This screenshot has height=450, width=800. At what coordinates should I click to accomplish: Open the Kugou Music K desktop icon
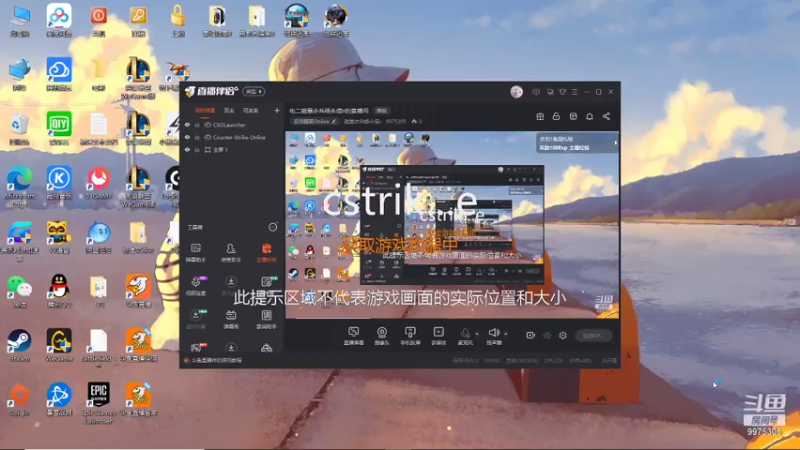coord(59,183)
